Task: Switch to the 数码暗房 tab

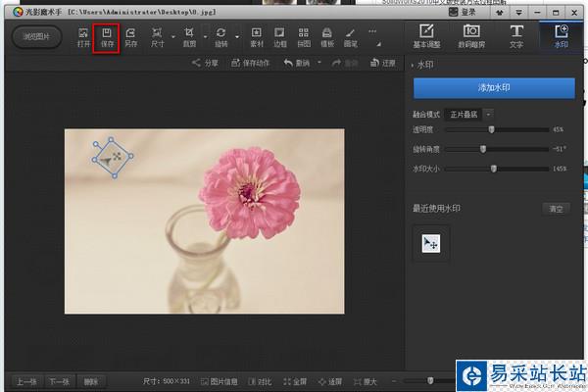Action: (471, 37)
